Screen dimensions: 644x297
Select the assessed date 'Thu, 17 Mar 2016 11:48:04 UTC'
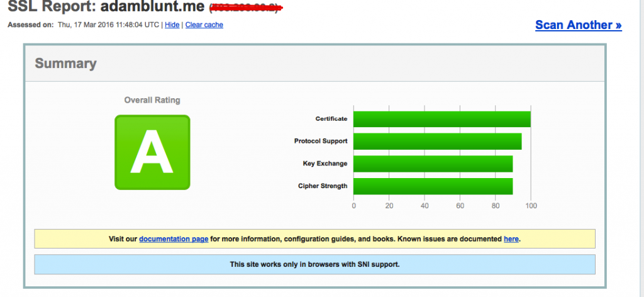coord(108,25)
